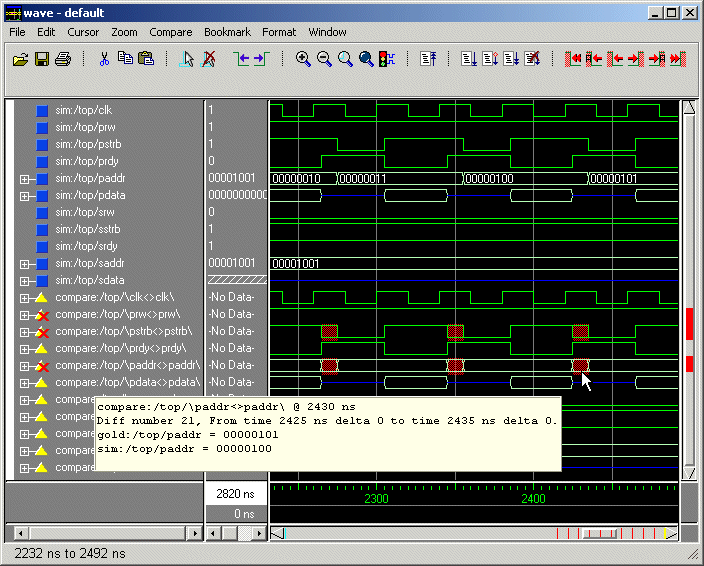Click the Delete Cursor icon
Viewport: 704px width, 566px height.
point(208,59)
